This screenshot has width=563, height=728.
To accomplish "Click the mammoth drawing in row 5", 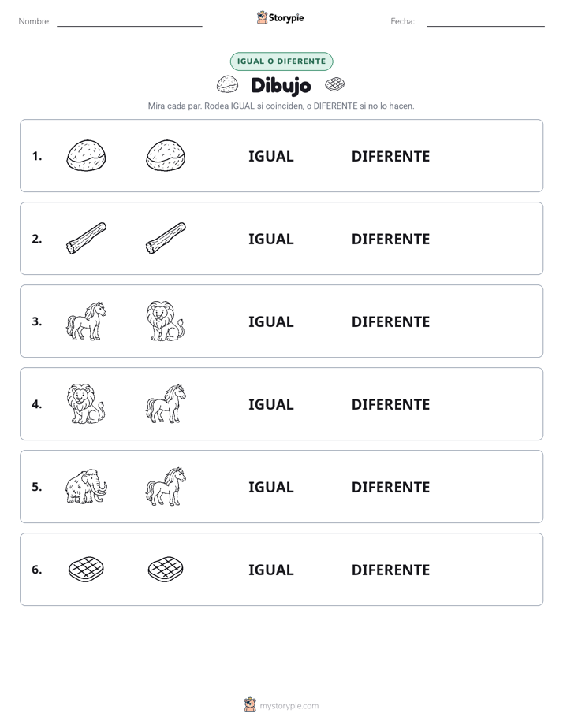I will pyautogui.click(x=86, y=486).
